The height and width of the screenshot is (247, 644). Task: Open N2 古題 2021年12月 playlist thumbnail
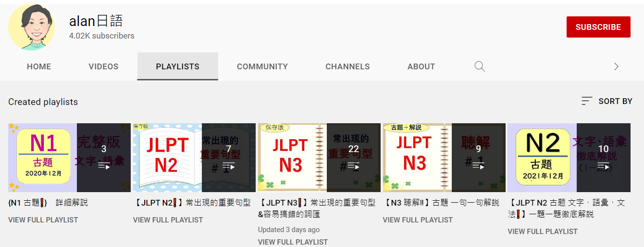569,157
